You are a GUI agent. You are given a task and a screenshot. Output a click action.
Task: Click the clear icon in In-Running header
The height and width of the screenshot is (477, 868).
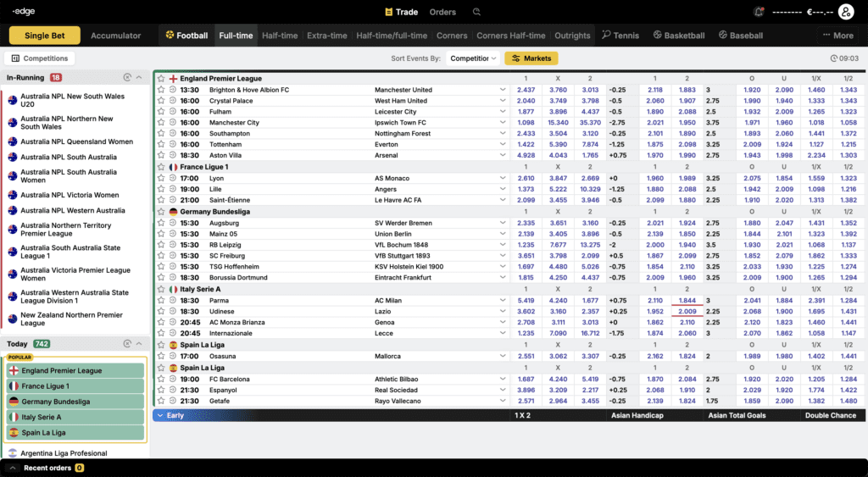click(127, 77)
